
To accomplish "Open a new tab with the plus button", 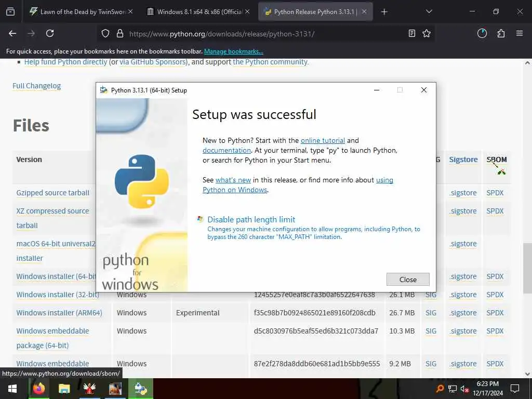I will pos(384,12).
